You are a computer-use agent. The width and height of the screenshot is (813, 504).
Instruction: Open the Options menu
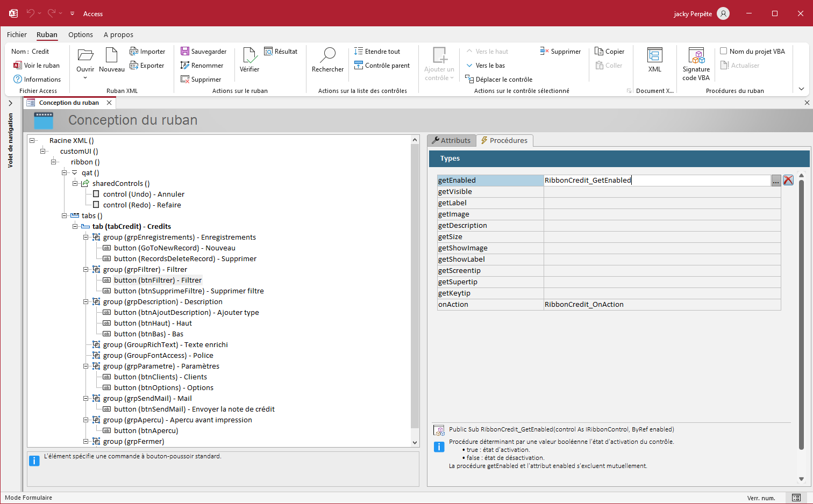81,35
